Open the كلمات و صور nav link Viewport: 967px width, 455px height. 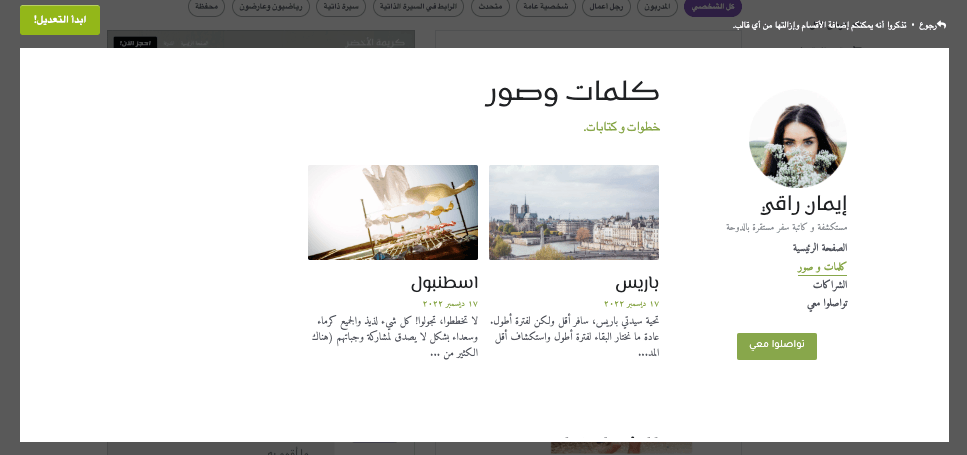[x=822, y=268]
